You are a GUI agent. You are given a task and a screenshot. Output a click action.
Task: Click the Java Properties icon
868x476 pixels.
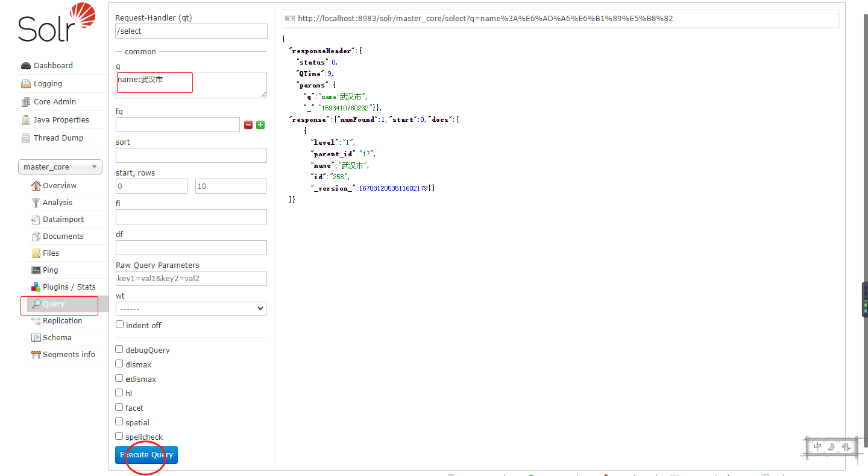[x=25, y=120]
